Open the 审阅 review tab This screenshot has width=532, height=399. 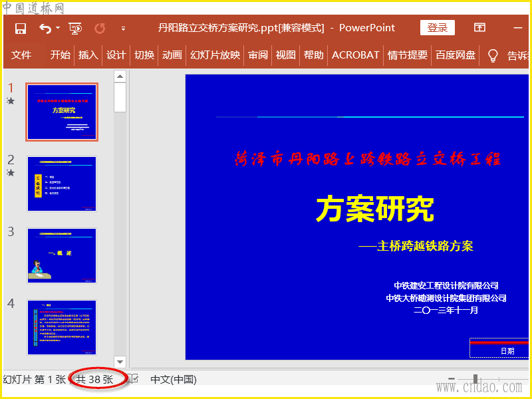[258, 55]
